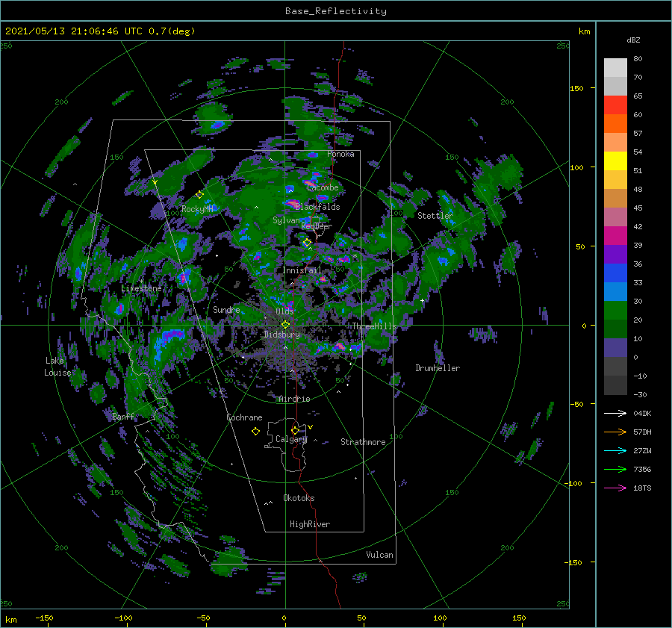Viewport: 672px width, 628px height.
Task: Click the white 04DK arrow in legend
Action: coord(615,413)
